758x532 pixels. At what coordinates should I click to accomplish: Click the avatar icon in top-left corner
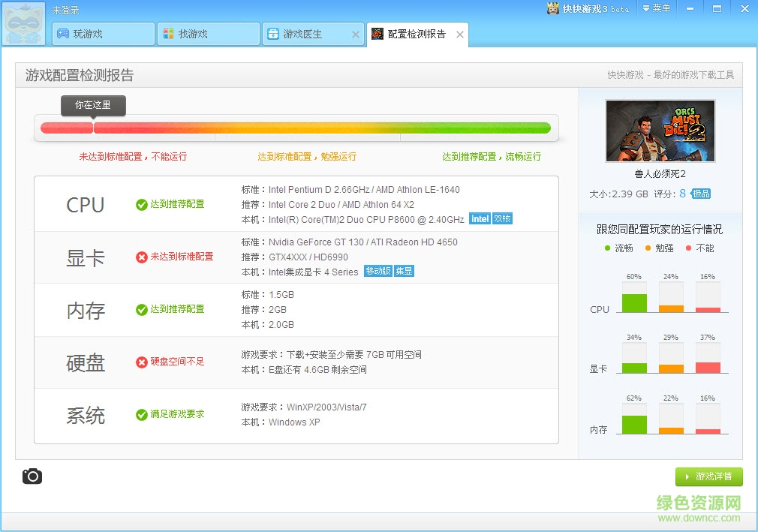coord(23,23)
